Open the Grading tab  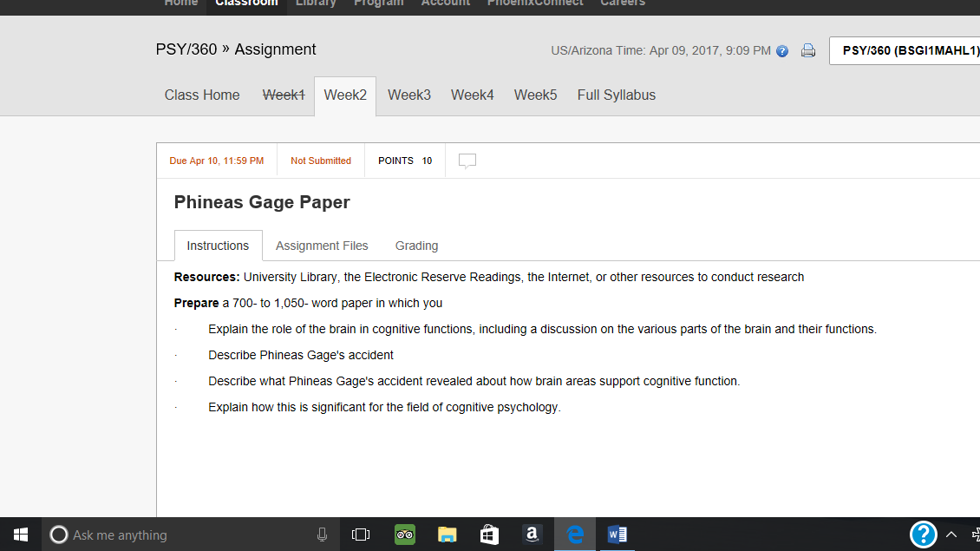click(x=416, y=246)
